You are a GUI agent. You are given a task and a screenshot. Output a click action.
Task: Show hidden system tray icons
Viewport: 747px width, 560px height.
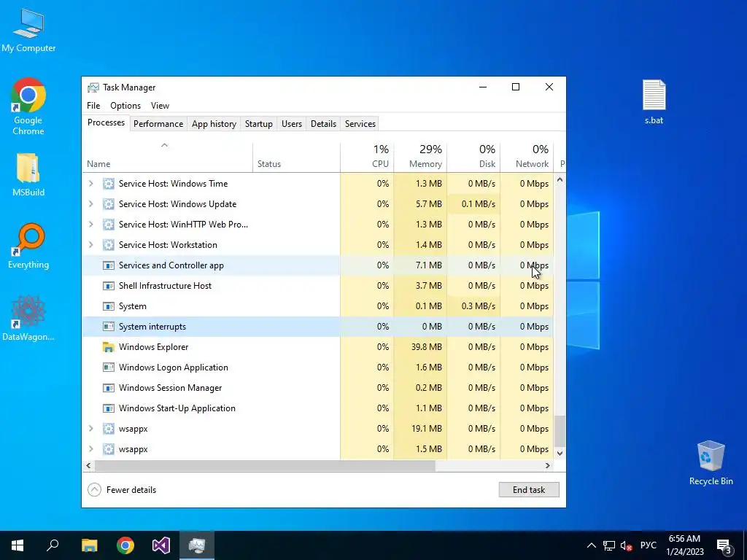591,545
